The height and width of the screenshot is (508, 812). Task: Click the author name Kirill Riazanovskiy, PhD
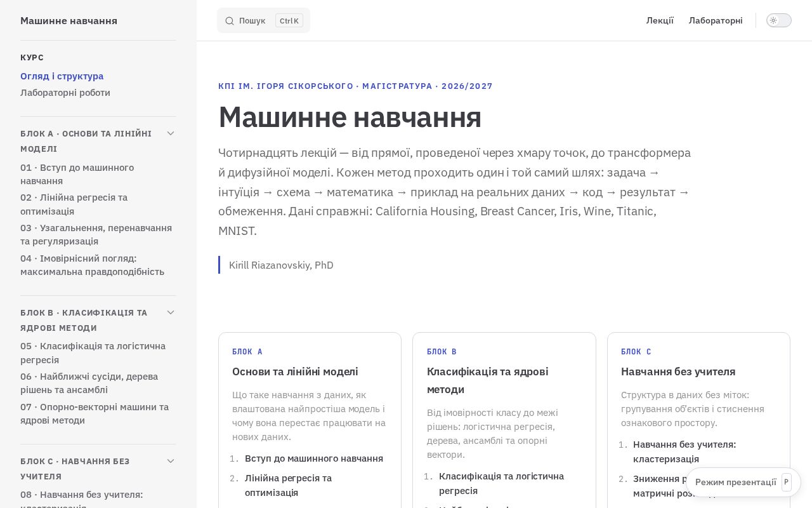pyautogui.click(x=281, y=265)
